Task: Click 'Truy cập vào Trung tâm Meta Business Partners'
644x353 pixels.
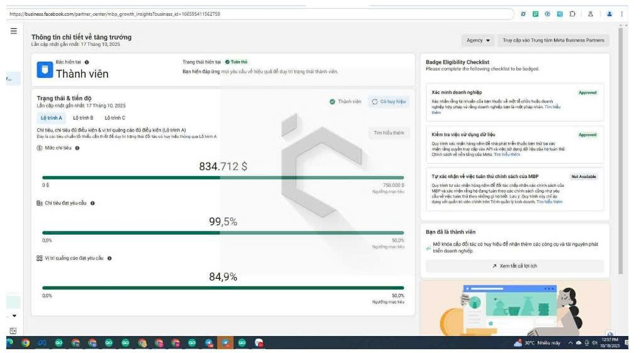Action: pos(553,40)
